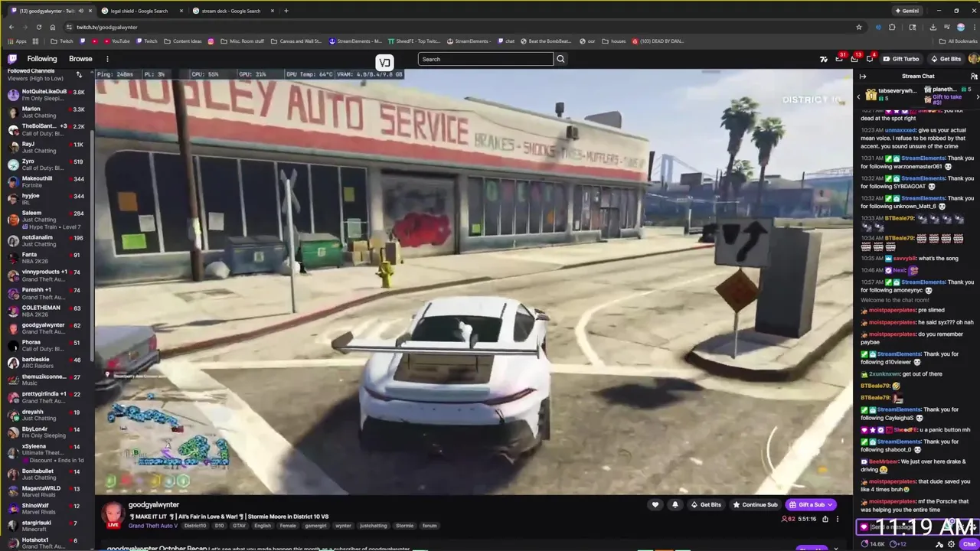
Task: Toggle stream notification bell under video
Action: point(675,505)
